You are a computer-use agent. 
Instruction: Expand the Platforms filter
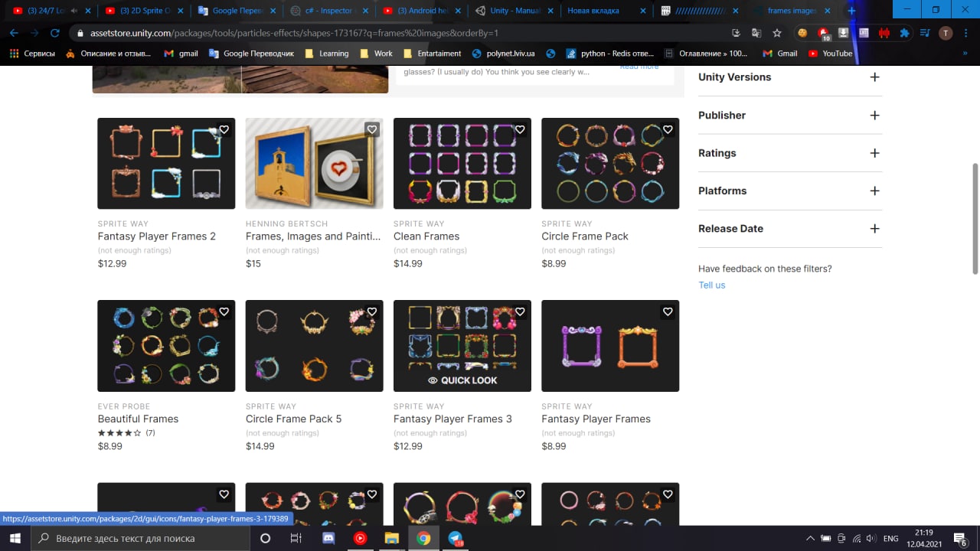click(874, 191)
